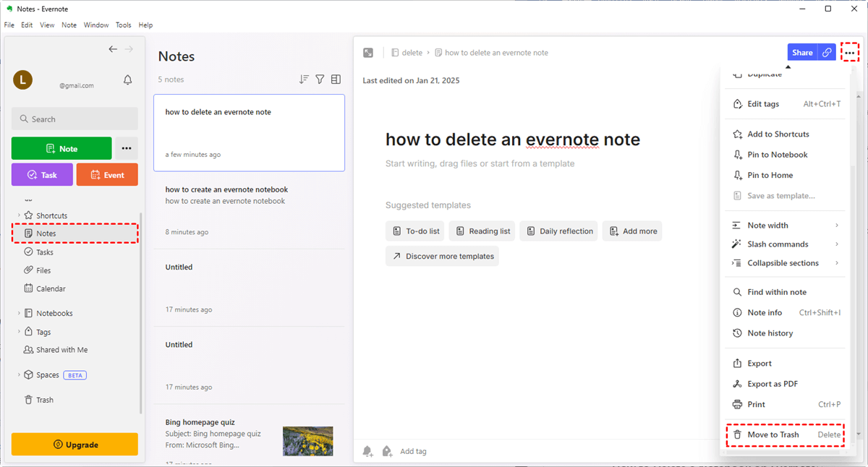This screenshot has width=868, height=467.
Task: Open the Window menu
Action: [96, 25]
